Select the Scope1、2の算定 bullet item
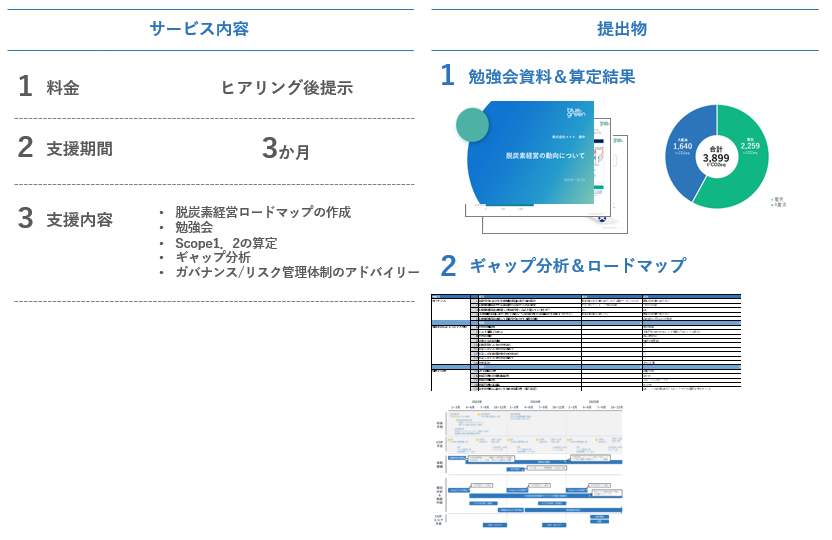Image resolution: width=832 pixels, height=540 pixels. click(226, 242)
